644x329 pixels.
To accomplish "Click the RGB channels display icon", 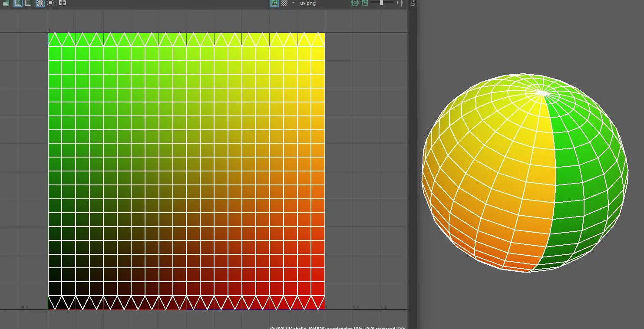I will [355, 3].
